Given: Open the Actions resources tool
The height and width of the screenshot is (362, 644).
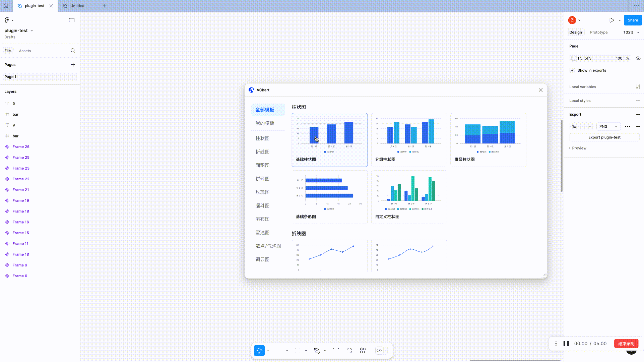Looking at the screenshot, I should point(363,351).
